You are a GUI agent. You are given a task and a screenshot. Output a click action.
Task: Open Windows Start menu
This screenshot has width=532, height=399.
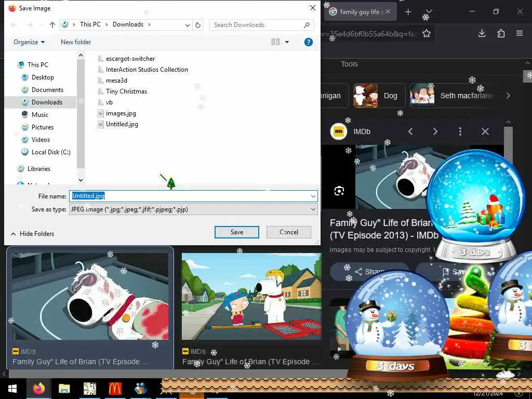click(12, 389)
